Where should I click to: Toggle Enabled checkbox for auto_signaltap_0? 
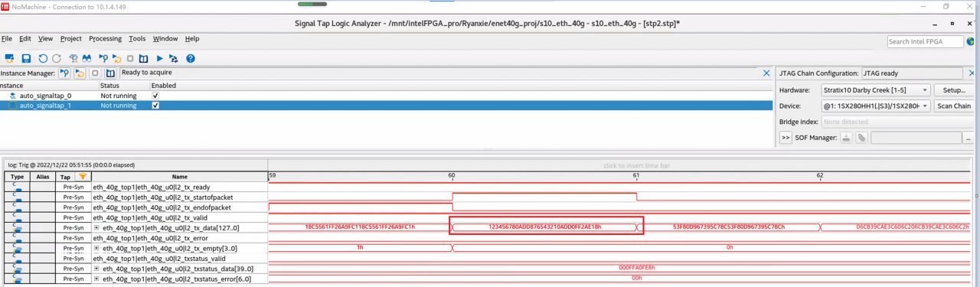pos(156,96)
